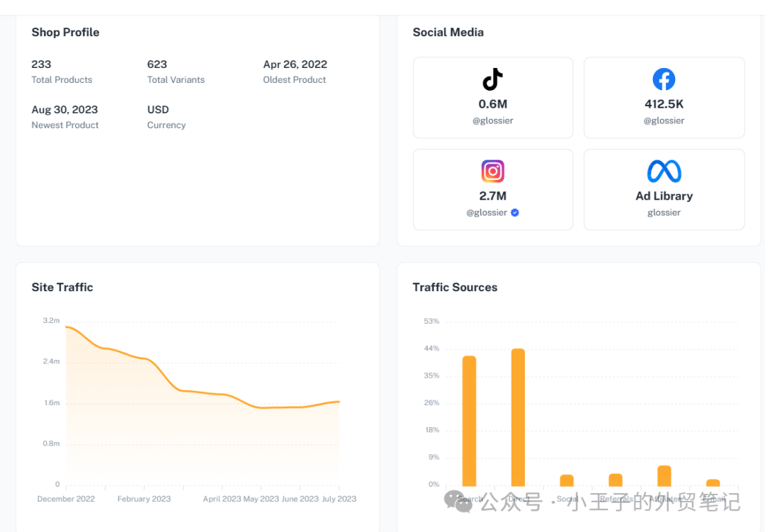Open the Ad Library text link
Screen dimensions: 765x532
[664, 196]
